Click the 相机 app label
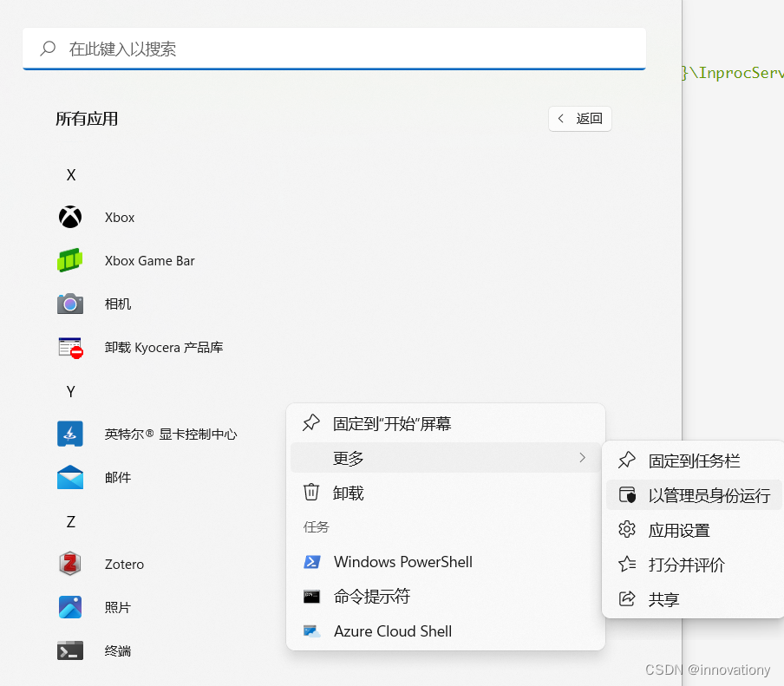 118,304
